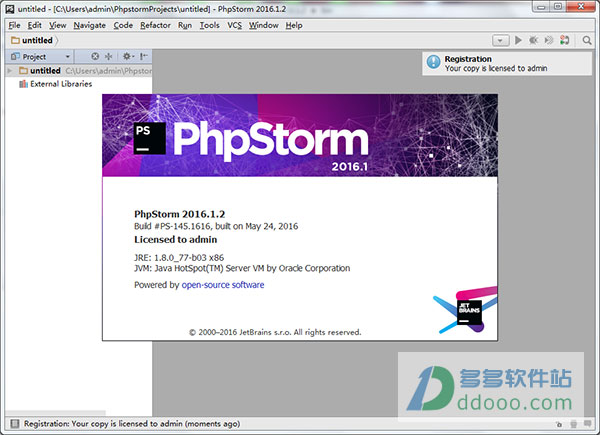
Task: Click the Collapse All icon in Project panel
Action: (109, 57)
